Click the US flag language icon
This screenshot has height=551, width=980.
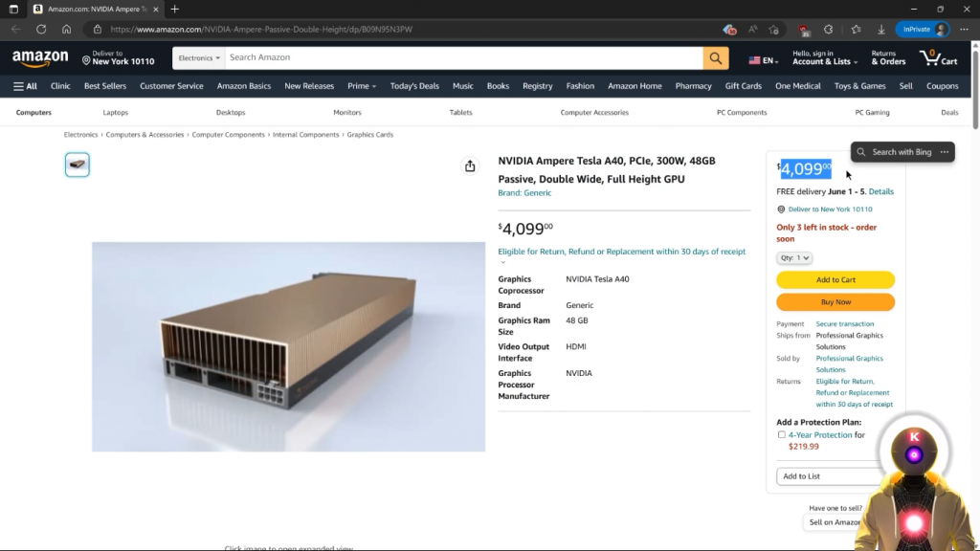(x=754, y=60)
